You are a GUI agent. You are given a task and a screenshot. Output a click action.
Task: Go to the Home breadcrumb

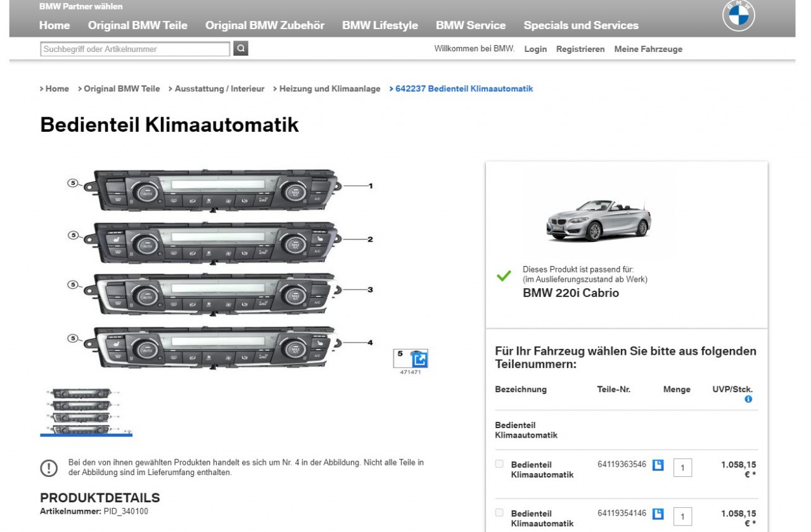pyautogui.click(x=57, y=89)
